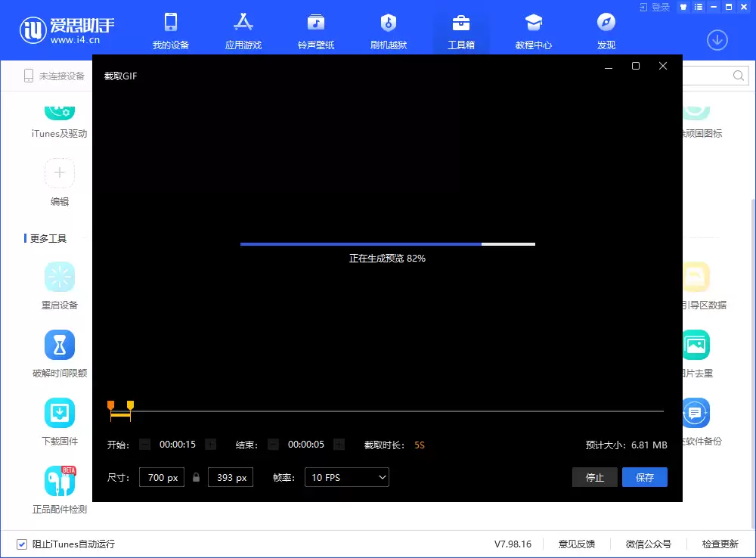Open the 图片去重 tool icon
The width and height of the screenshot is (756, 558).
point(696,345)
